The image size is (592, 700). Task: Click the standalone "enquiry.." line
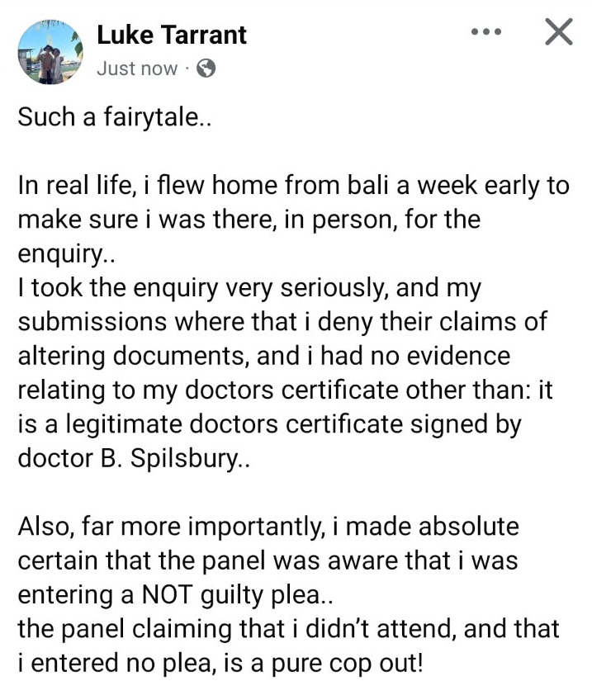point(68,253)
